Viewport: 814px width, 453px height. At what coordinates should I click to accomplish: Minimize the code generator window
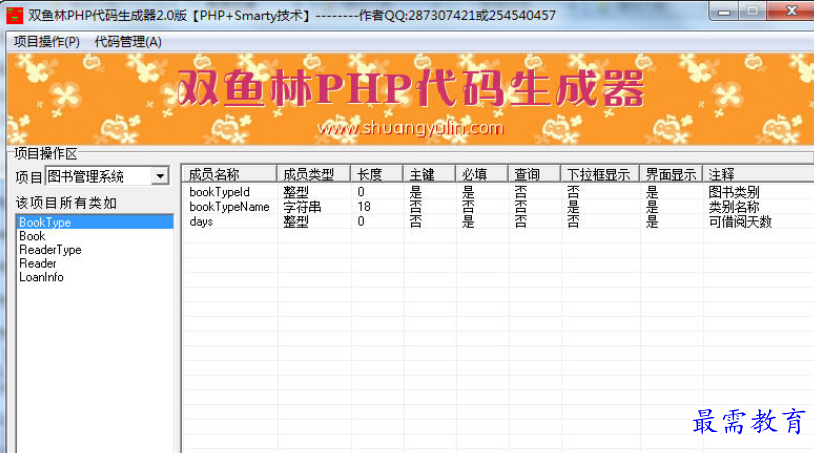(724, 11)
